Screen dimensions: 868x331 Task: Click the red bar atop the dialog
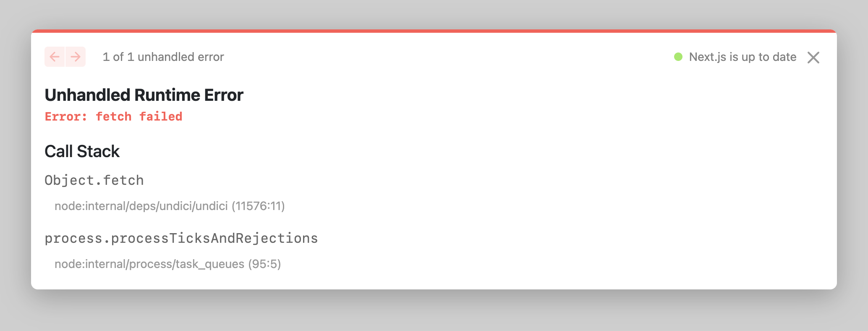pyautogui.click(x=434, y=31)
